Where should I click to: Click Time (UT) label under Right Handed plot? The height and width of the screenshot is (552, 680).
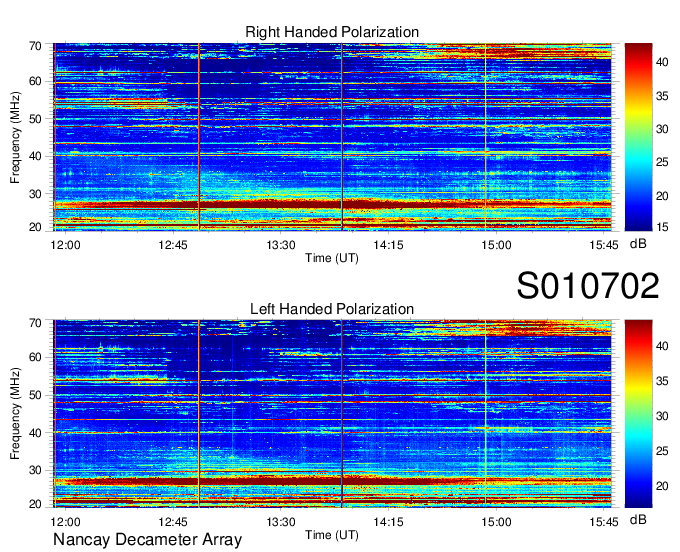click(332, 258)
